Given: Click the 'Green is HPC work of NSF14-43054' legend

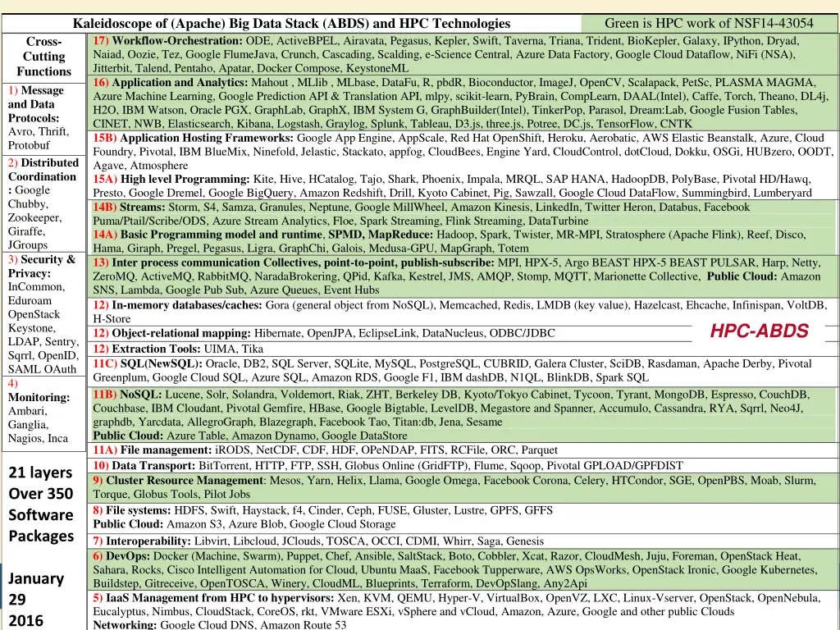Looking at the screenshot, I should pos(709,24).
